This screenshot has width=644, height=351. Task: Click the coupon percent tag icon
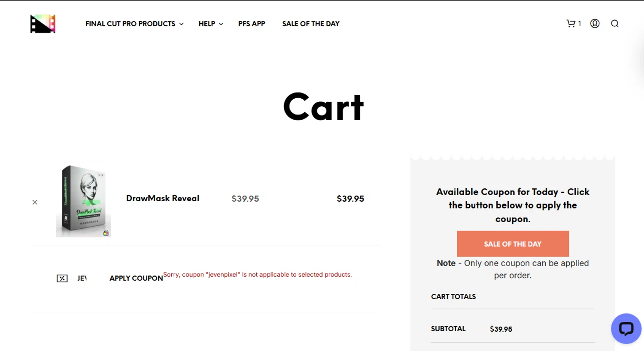coord(62,278)
